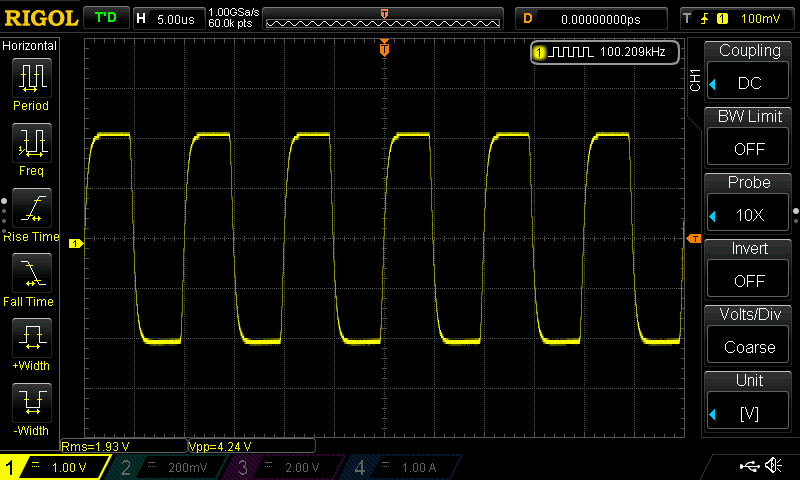The width and height of the screenshot is (800, 480).
Task: Toggle the speaker sound icon
Action: coord(773,466)
